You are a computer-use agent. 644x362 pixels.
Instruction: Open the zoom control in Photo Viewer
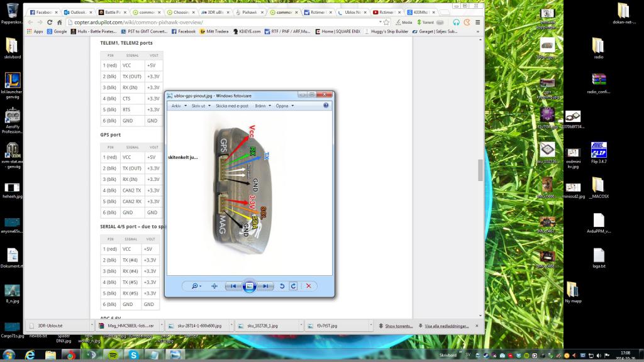point(196,286)
